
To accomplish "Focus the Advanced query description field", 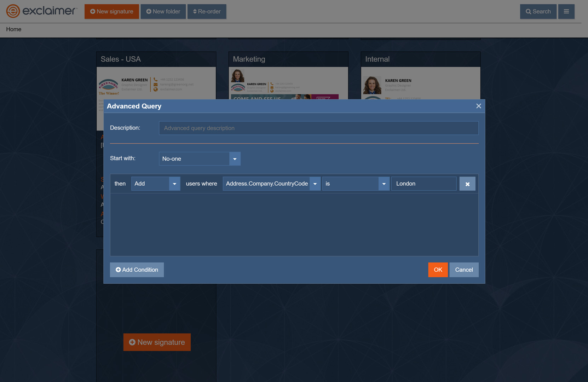I will [319, 128].
